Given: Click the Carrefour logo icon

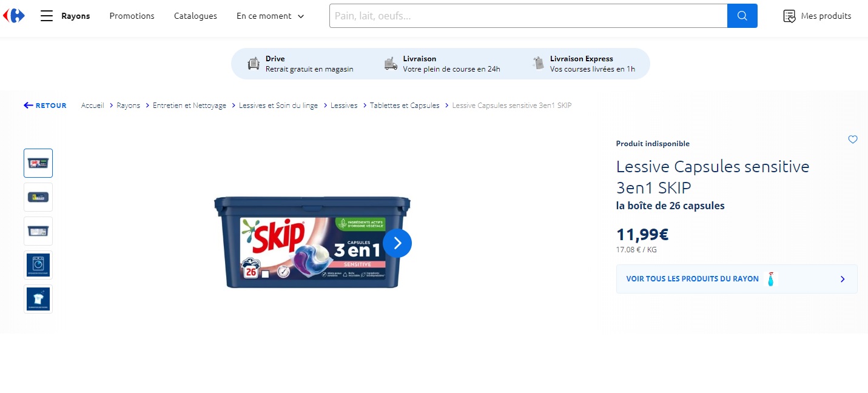Looking at the screenshot, I should coord(14,16).
